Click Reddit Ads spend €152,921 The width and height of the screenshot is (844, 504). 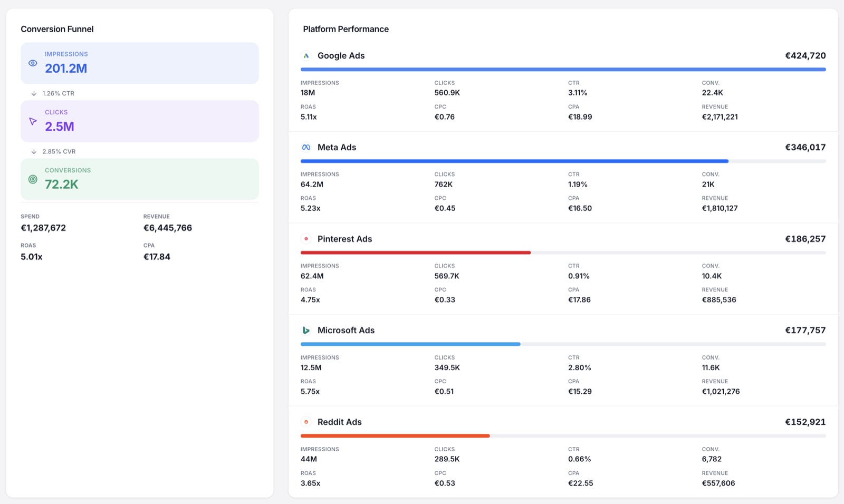coord(805,422)
